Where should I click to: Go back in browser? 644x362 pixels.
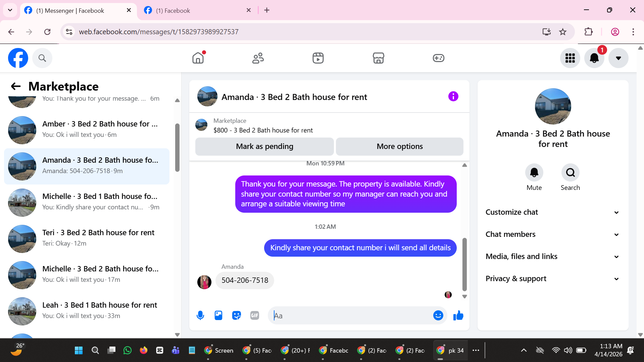tap(11, 32)
